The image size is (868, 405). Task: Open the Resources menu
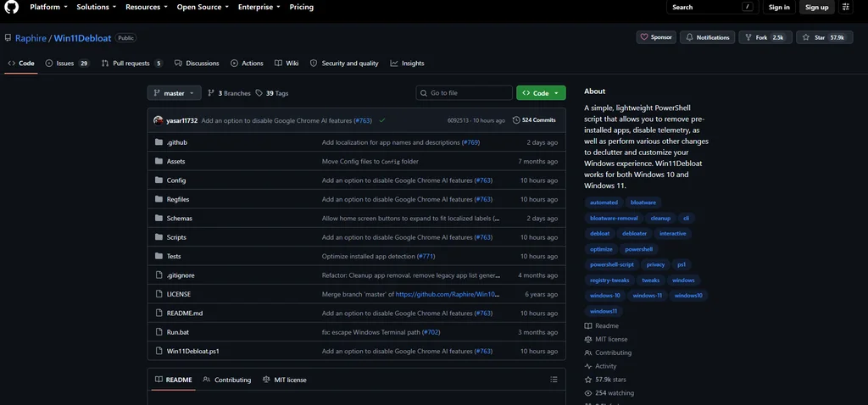point(146,7)
